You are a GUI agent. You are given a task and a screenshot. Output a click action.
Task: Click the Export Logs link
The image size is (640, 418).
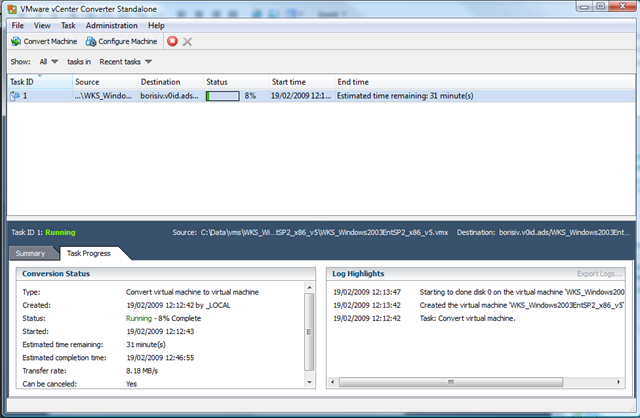point(600,273)
